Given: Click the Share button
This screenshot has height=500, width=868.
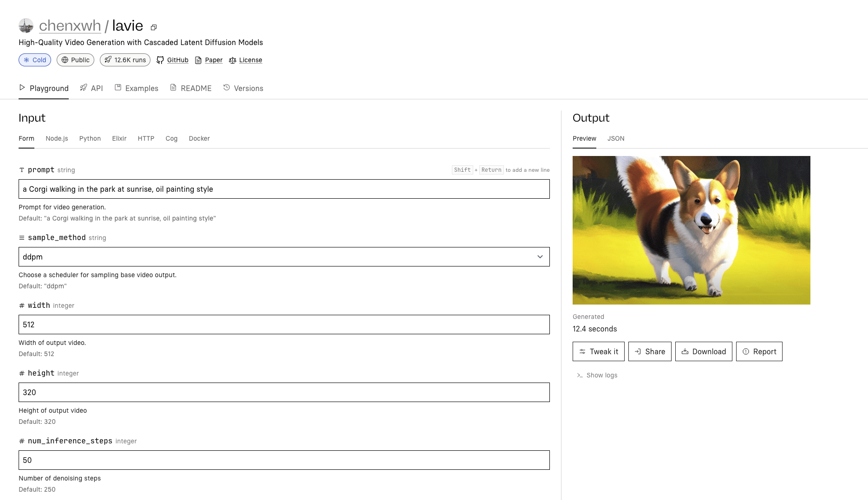Looking at the screenshot, I should [650, 351].
